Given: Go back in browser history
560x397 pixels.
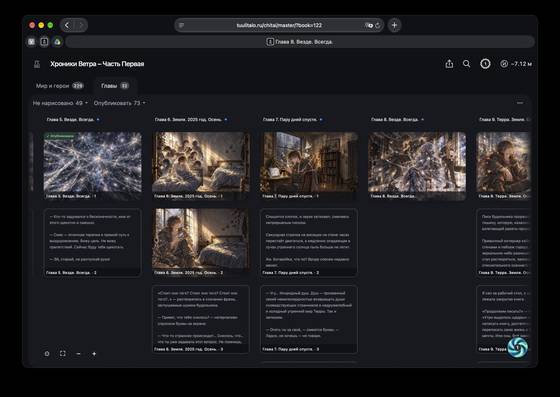Looking at the screenshot, I should click(67, 25).
